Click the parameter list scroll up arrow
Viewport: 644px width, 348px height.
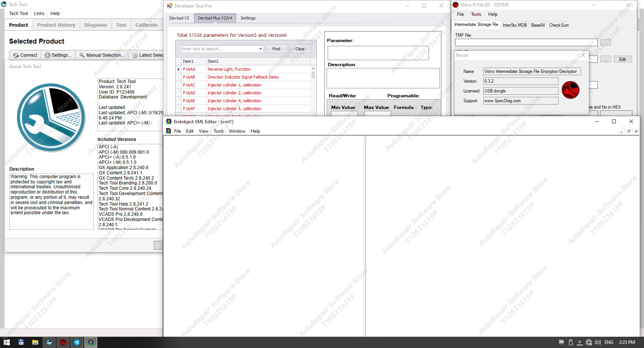click(313, 69)
